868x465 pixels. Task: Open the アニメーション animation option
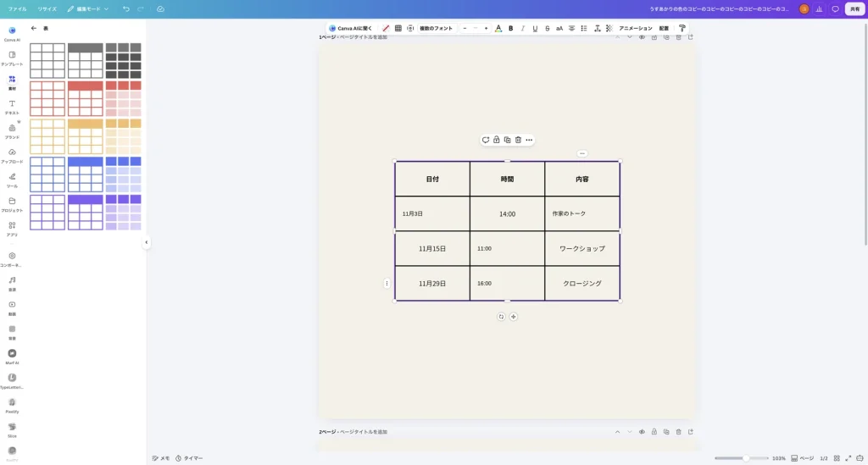coord(636,28)
